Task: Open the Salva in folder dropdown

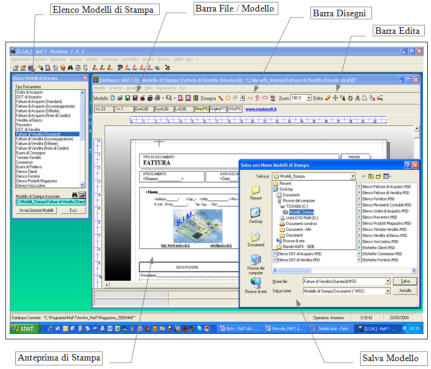Action: (352, 176)
